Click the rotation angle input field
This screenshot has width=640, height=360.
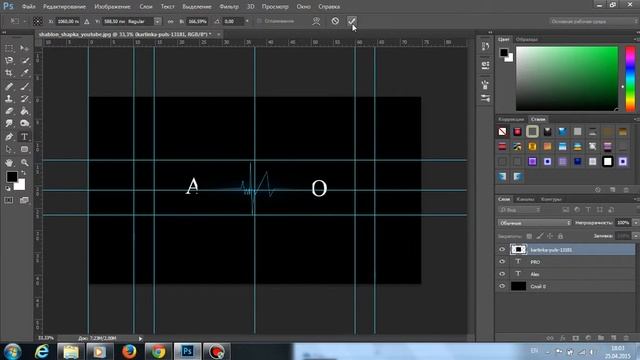pos(233,21)
